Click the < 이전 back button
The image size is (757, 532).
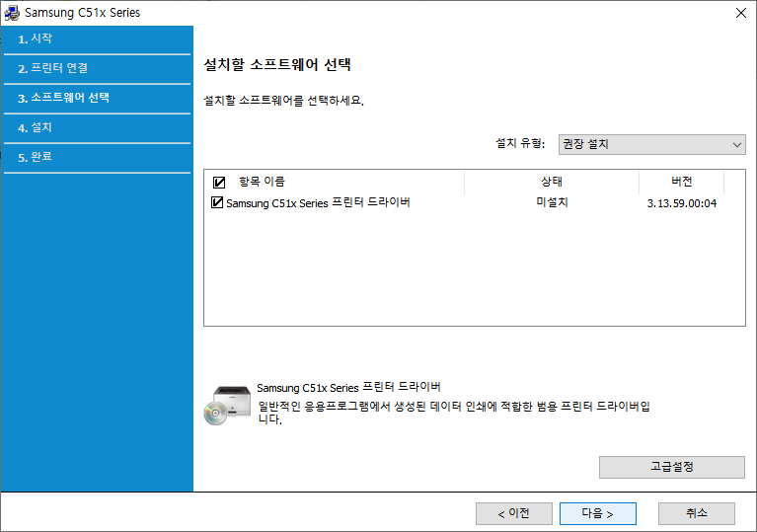pyautogui.click(x=513, y=513)
